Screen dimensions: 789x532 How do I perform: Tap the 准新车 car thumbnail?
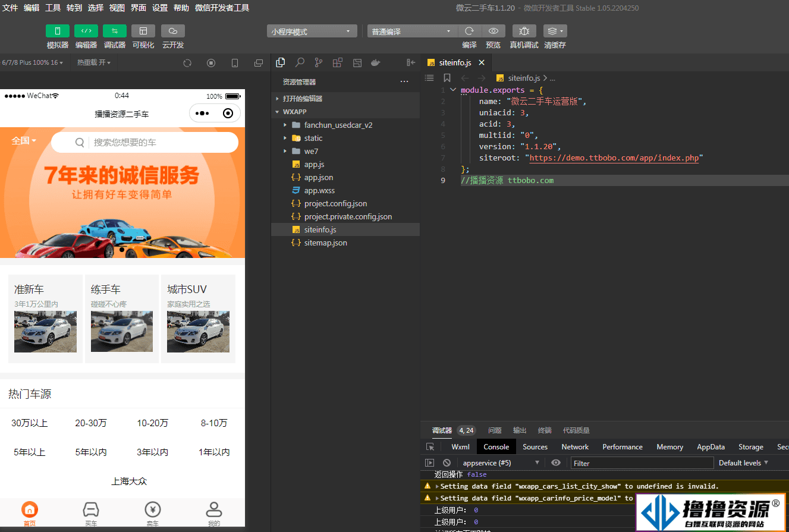tap(45, 332)
